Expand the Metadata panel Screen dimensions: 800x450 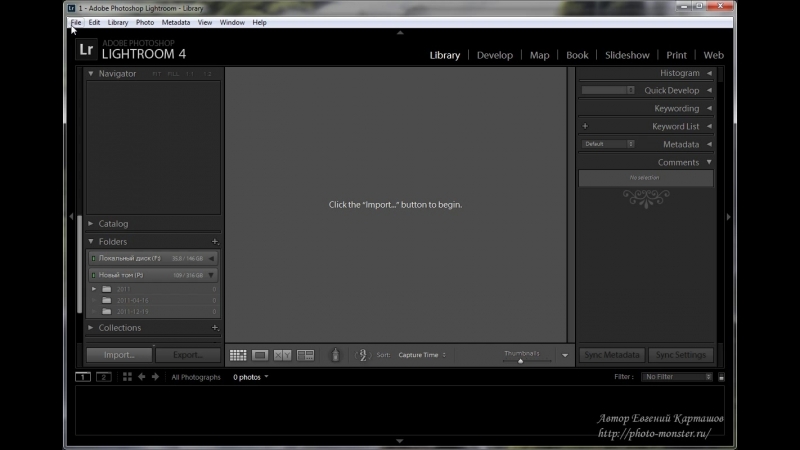[x=709, y=144]
